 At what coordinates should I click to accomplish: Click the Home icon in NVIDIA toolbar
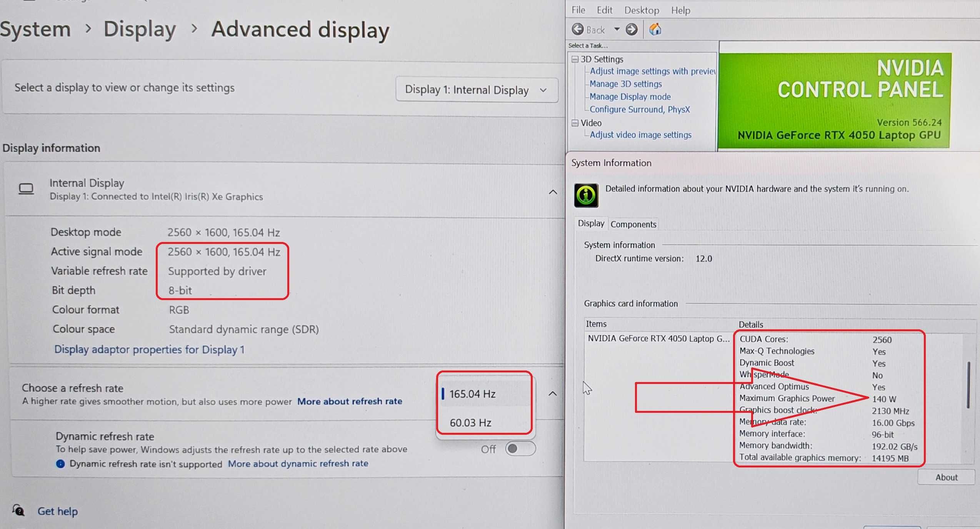tap(655, 29)
